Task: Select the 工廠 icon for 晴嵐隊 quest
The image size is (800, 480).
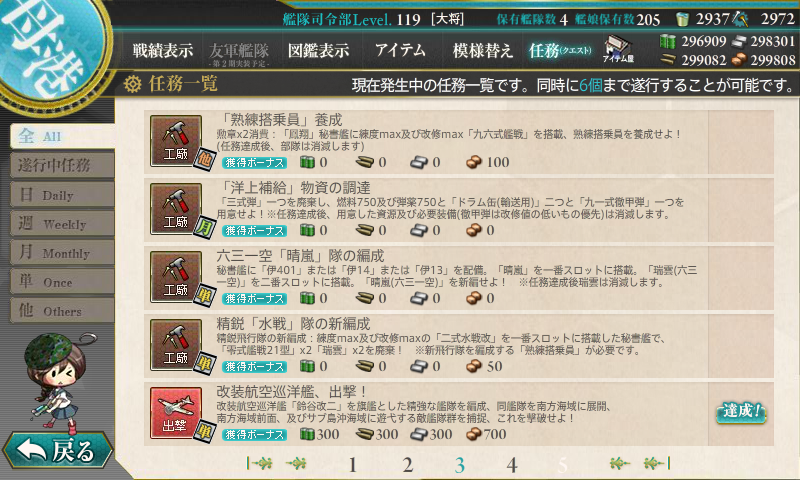Action: (x=176, y=277)
